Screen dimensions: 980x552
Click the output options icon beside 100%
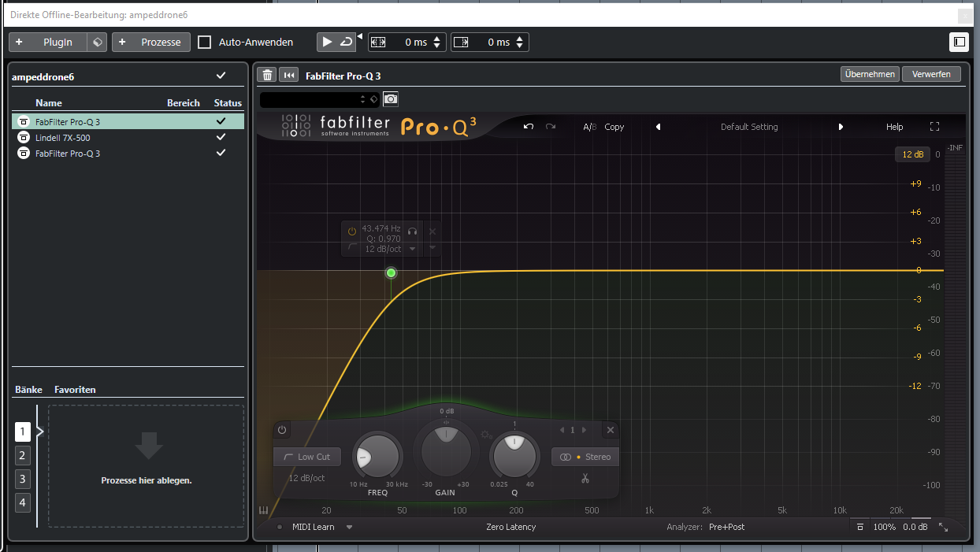pyautogui.click(x=860, y=527)
